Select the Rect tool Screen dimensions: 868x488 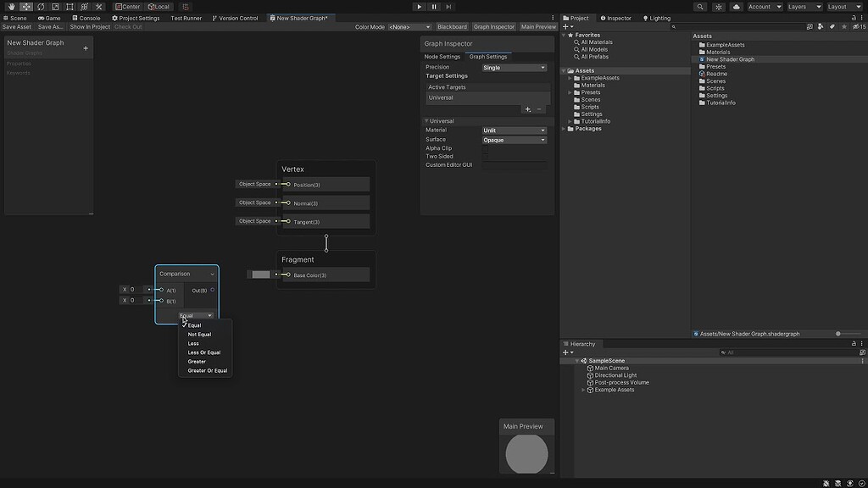pyautogui.click(x=68, y=6)
